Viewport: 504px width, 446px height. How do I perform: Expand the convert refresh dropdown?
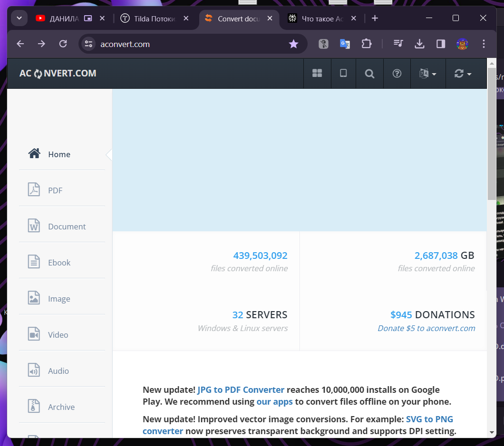coord(463,74)
